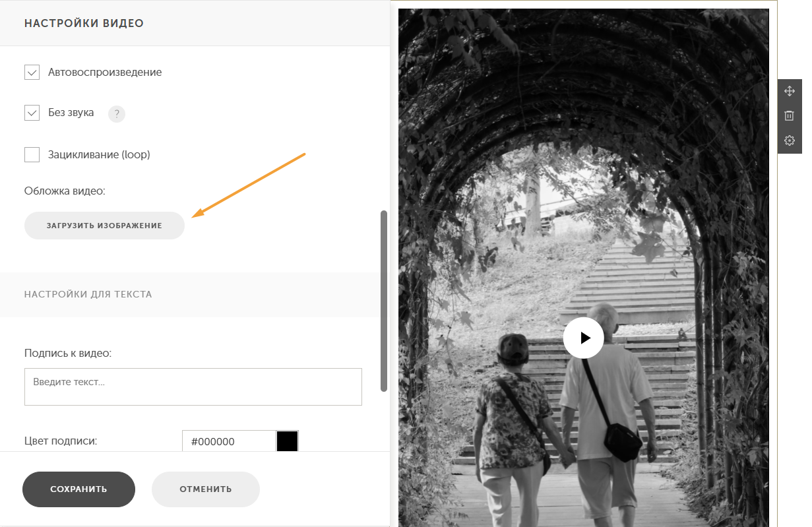Click the elderly couple video preview image
Viewport: 812px width, 527px height.
(583, 267)
